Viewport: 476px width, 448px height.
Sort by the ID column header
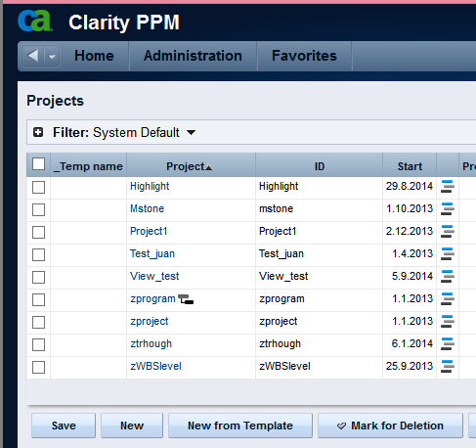pyautogui.click(x=320, y=166)
